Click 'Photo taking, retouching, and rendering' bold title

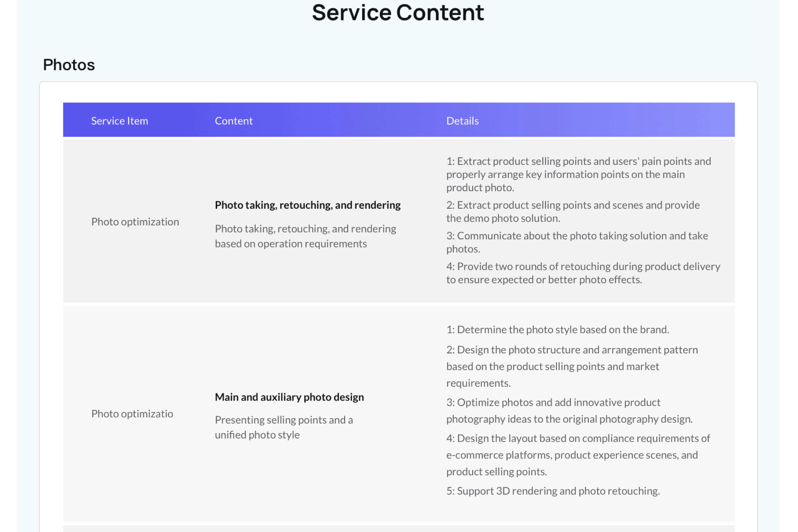[x=307, y=205]
